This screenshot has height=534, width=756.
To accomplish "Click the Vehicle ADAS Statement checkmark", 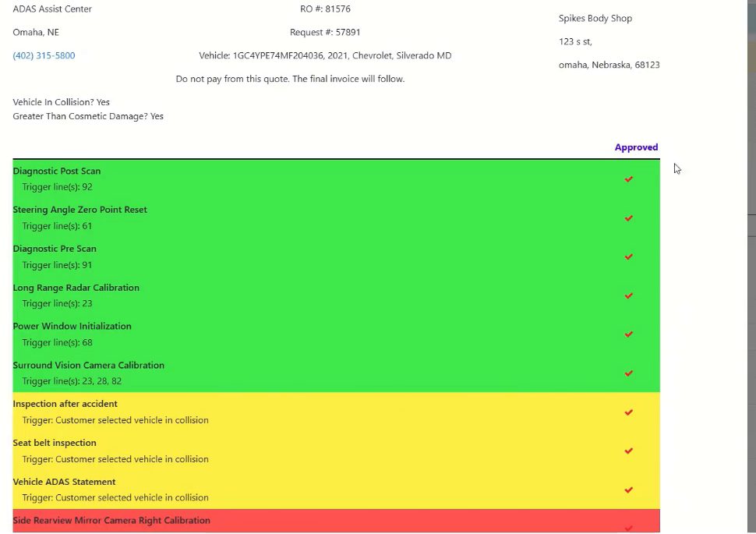I will click(629, 490).
